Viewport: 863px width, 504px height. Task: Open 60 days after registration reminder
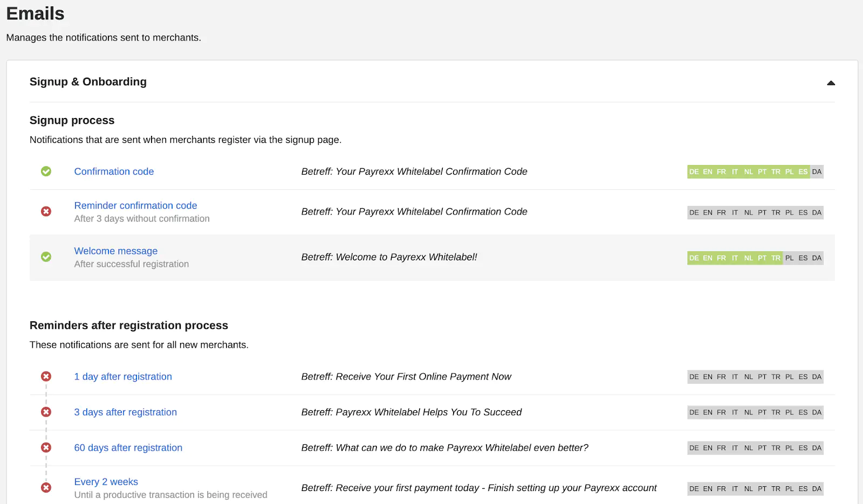pyautogui.click(x=128, y=447)
